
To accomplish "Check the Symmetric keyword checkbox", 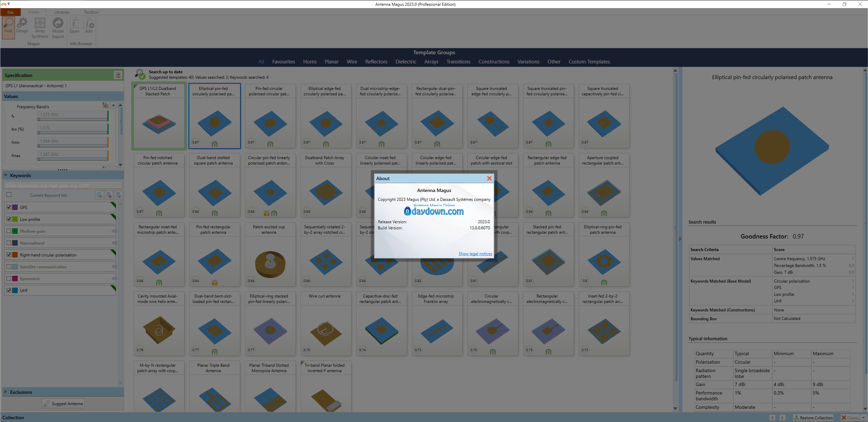I will [x=9, y=279].
